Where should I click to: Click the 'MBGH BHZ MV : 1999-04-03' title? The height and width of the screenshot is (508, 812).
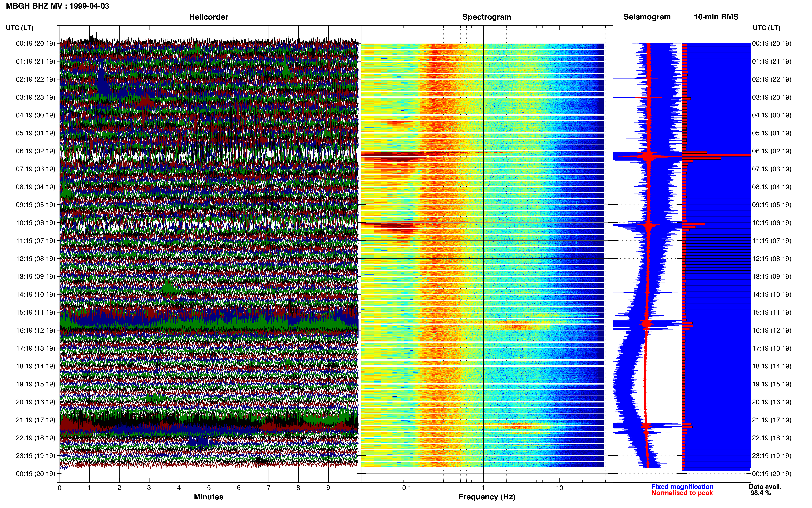57,6
